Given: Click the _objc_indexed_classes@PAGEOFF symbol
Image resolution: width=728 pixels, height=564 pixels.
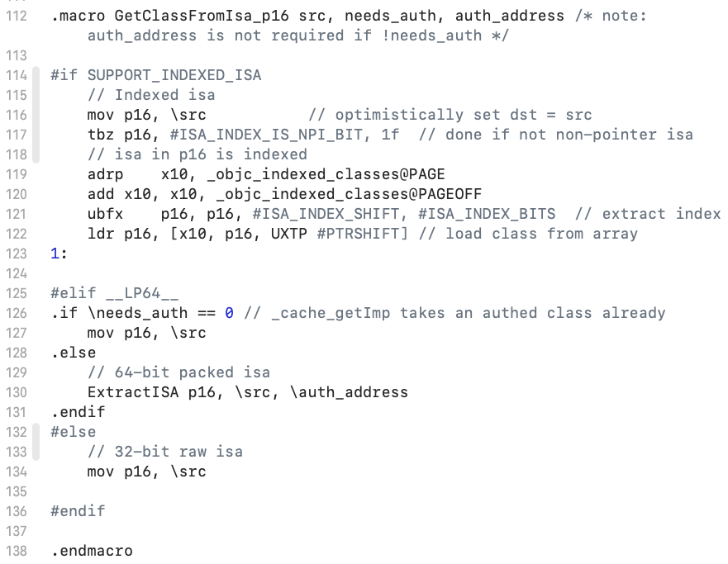Looking at the screenshot, I should tap(350, 194).
